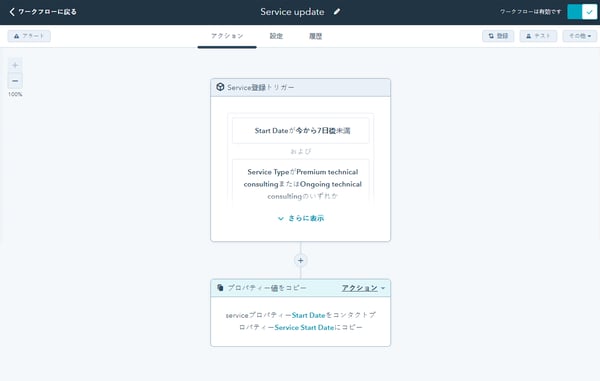The image size is (600, 381).
Task: Add action with plus connector between cards
Action: point(300,260)
